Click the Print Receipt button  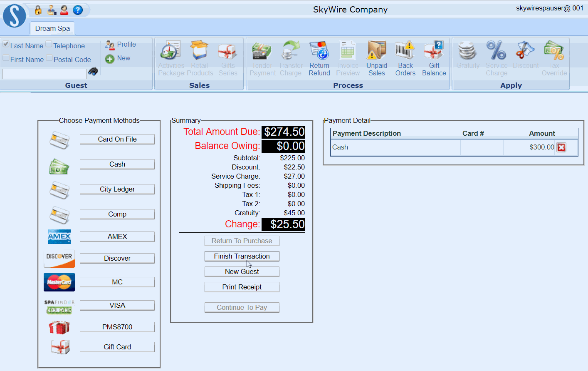(x=242, y=287)
